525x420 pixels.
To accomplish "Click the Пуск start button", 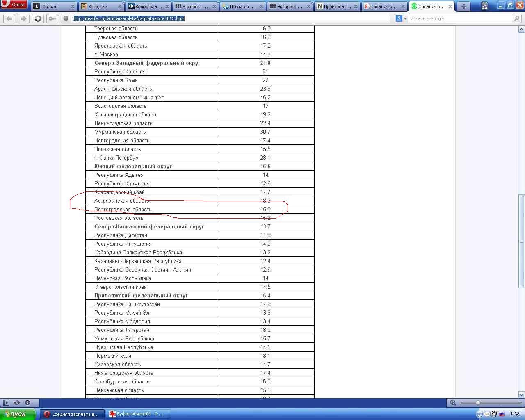I will (17, 414).
